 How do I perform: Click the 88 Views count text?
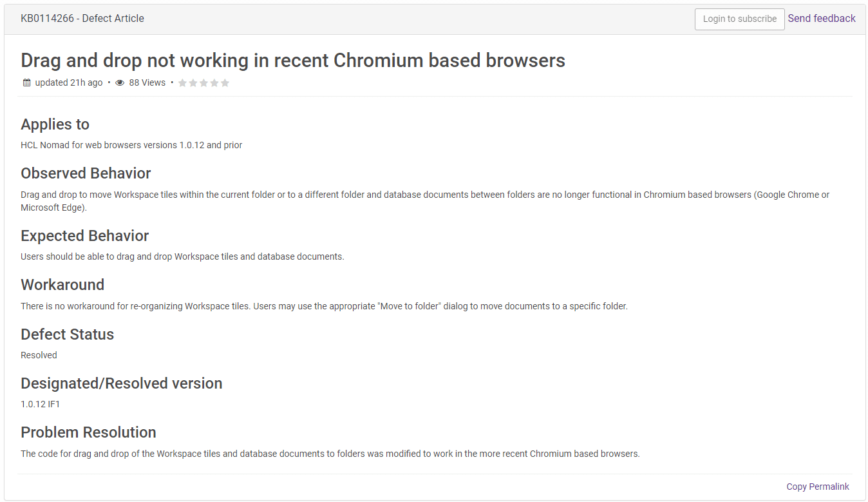tap(147, 82)
